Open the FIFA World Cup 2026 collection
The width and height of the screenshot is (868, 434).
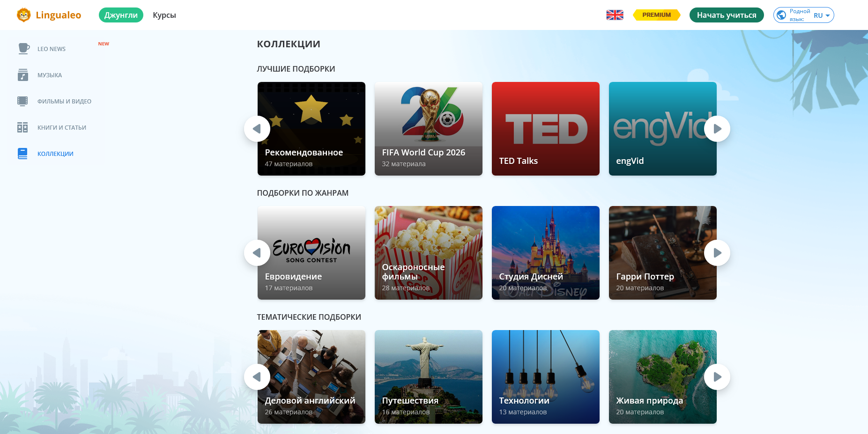click(429, 129)
